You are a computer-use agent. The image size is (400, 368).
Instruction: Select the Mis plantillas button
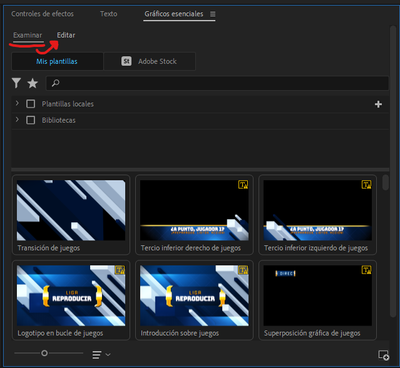pyautogui.click(x=57, y=61)
